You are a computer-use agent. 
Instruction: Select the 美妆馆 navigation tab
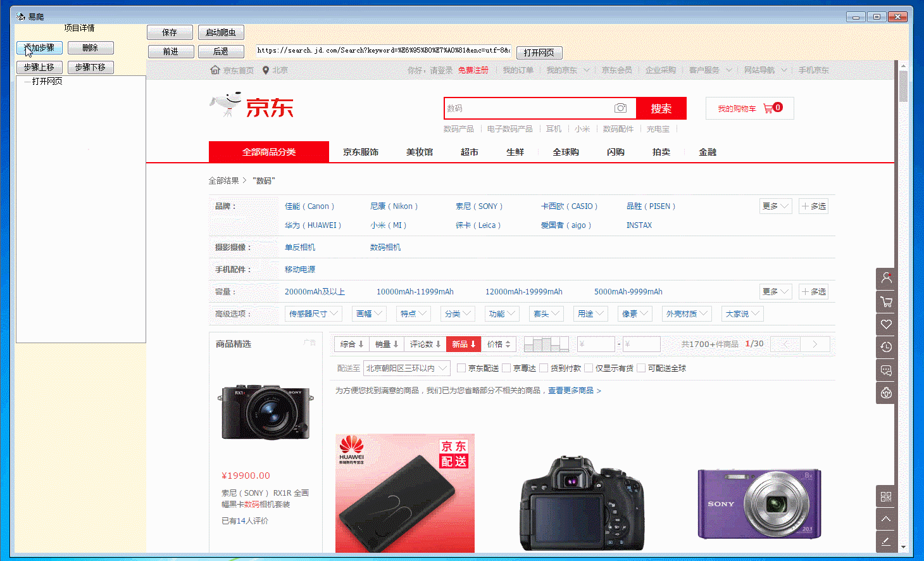(420, 152)
